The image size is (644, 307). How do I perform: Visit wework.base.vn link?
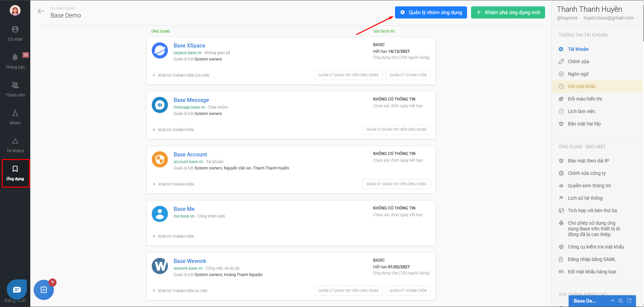[188, 268]
